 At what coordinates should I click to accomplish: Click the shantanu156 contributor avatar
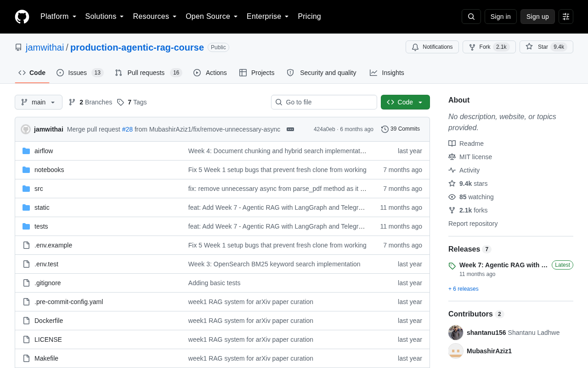click(456, 332)
